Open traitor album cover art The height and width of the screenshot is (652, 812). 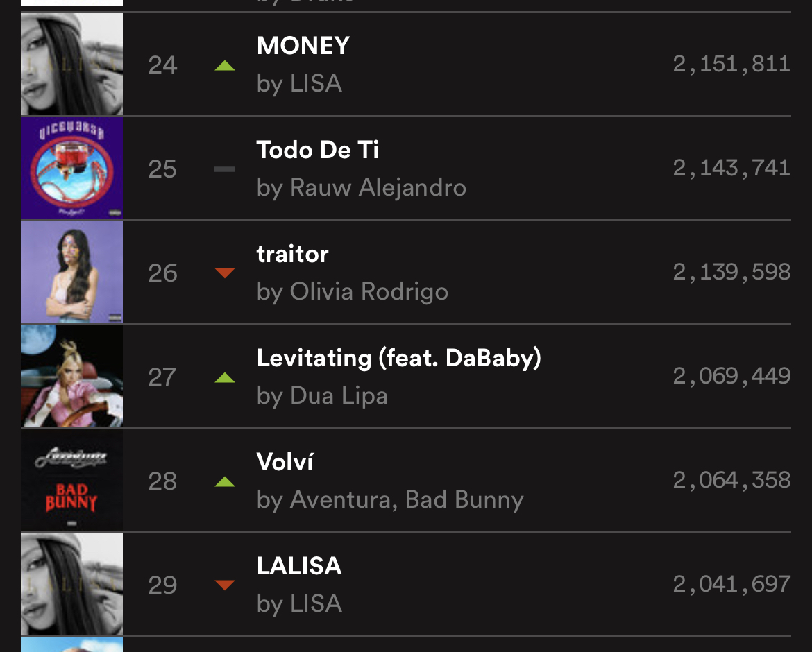[x=72, y=272]
